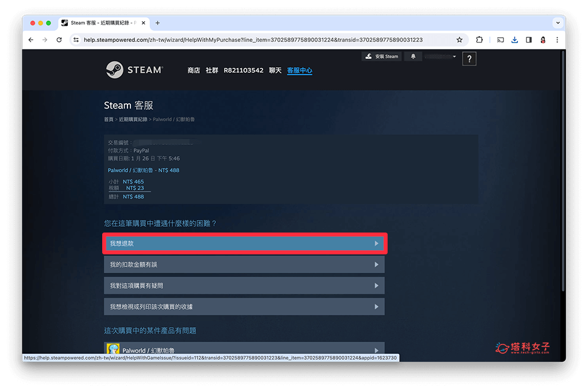Click the browser forward arrow
The height and width of the screenshot is (391, 588).
tap(45, 40)
